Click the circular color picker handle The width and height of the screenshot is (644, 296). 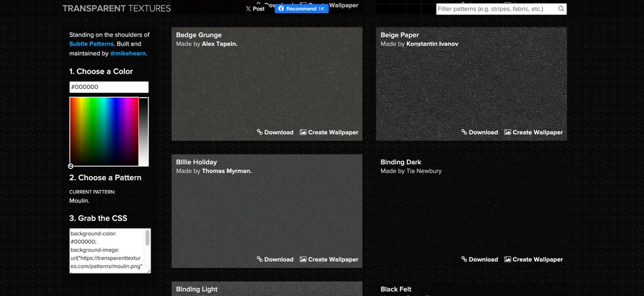click(71, 166)
